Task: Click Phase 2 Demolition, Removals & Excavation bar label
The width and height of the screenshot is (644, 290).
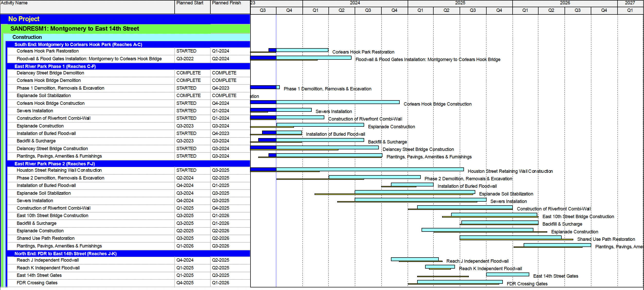Action: pyautogui.click(x=468, y=179)
